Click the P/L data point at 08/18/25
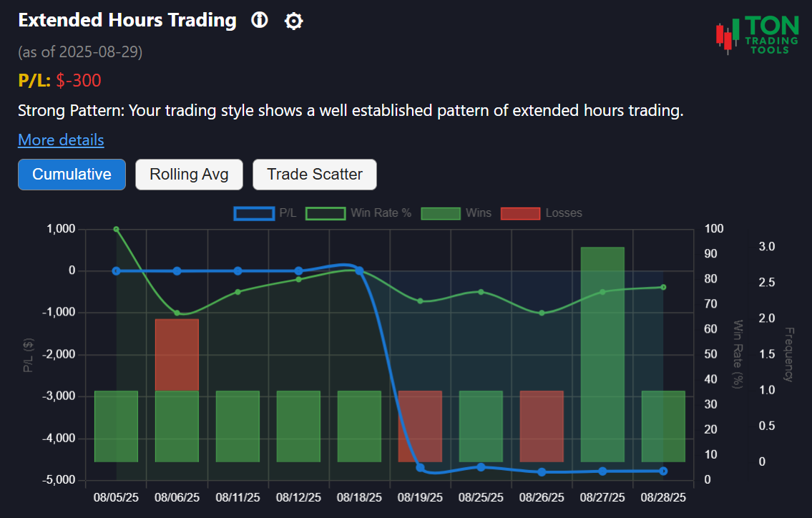This screenshot has height=518, width=812. coord(359,270)
